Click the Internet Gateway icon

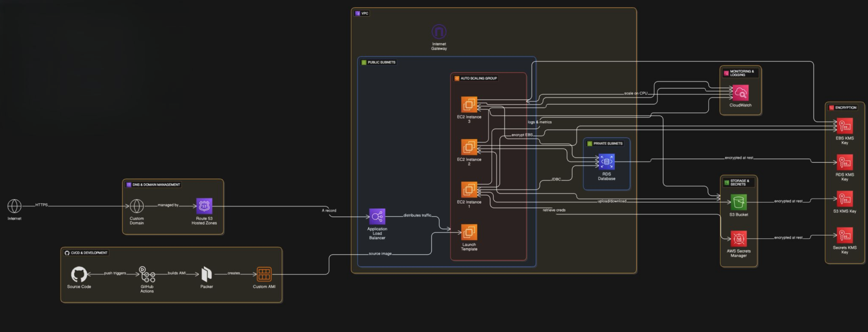click(x=439, y=32)
